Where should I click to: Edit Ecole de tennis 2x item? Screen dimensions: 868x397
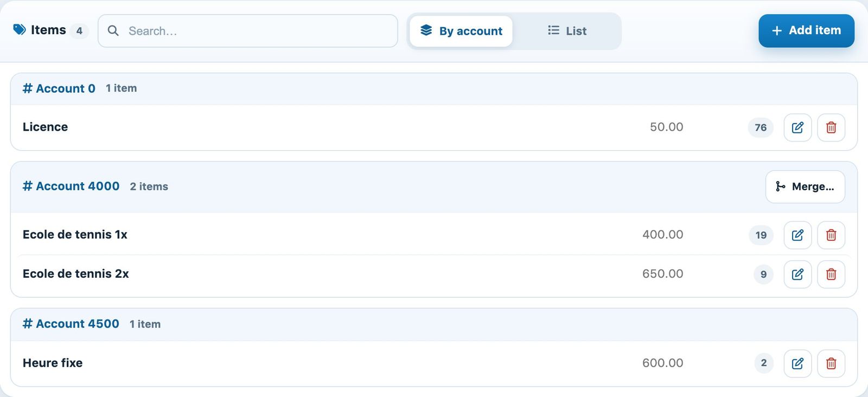click(x=797, y=274)
